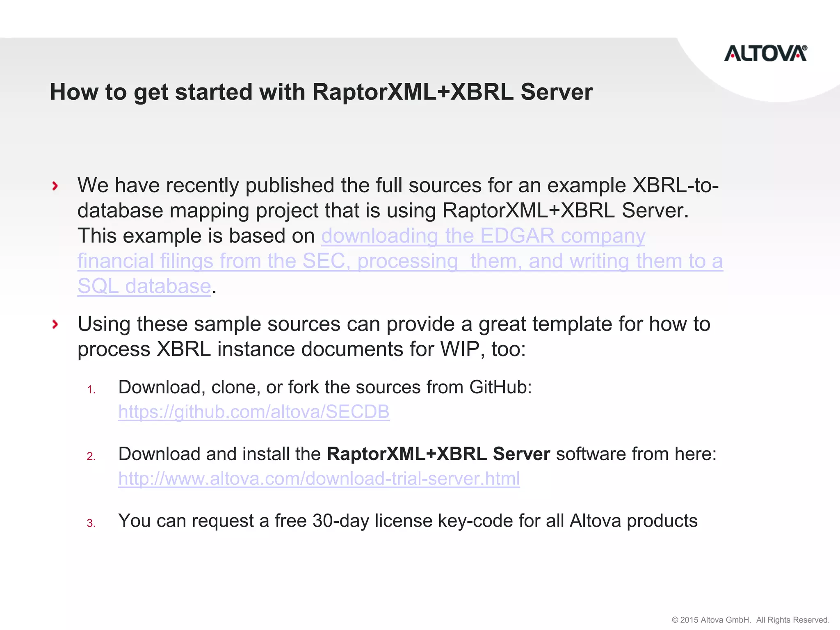Click the list number 1 marker

(x=91, y=389)
